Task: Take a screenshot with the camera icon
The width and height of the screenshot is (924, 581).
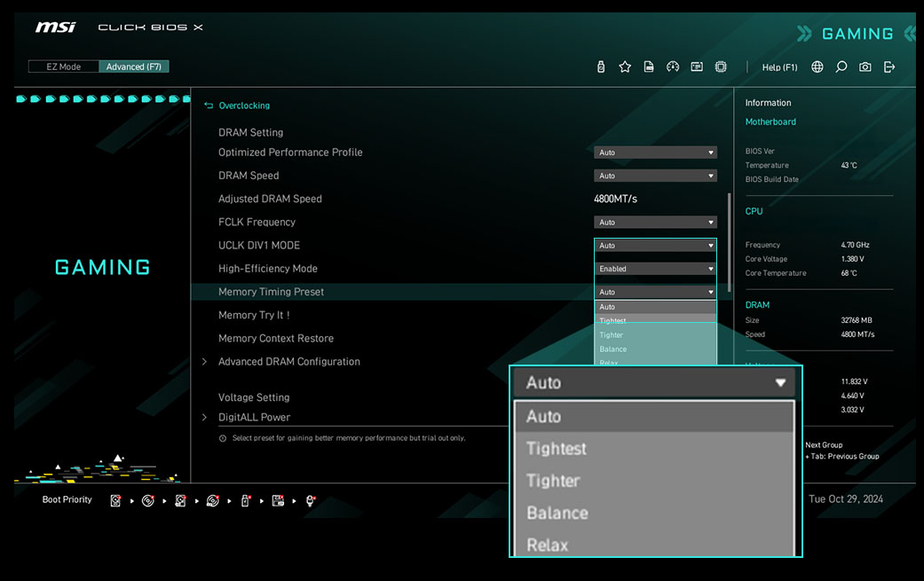Action: (865, 67)
